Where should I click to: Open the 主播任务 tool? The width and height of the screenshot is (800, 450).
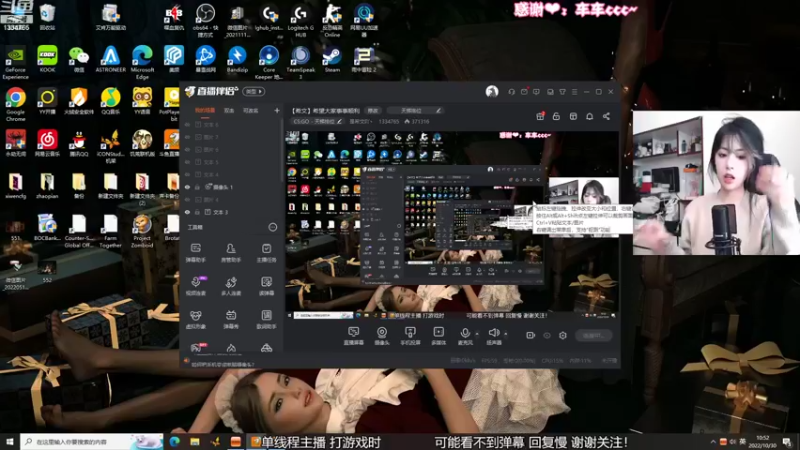point(266,253)
